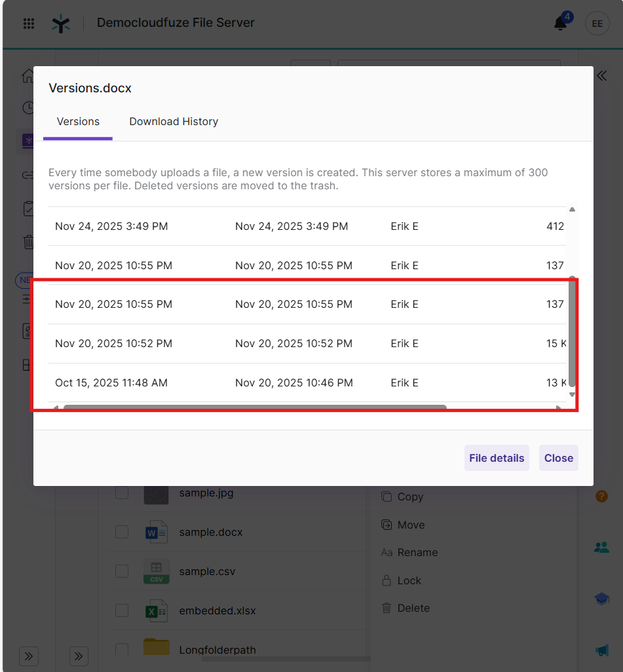
Task: Open the notification bell with badge
Action: click(x=561, y=24)
